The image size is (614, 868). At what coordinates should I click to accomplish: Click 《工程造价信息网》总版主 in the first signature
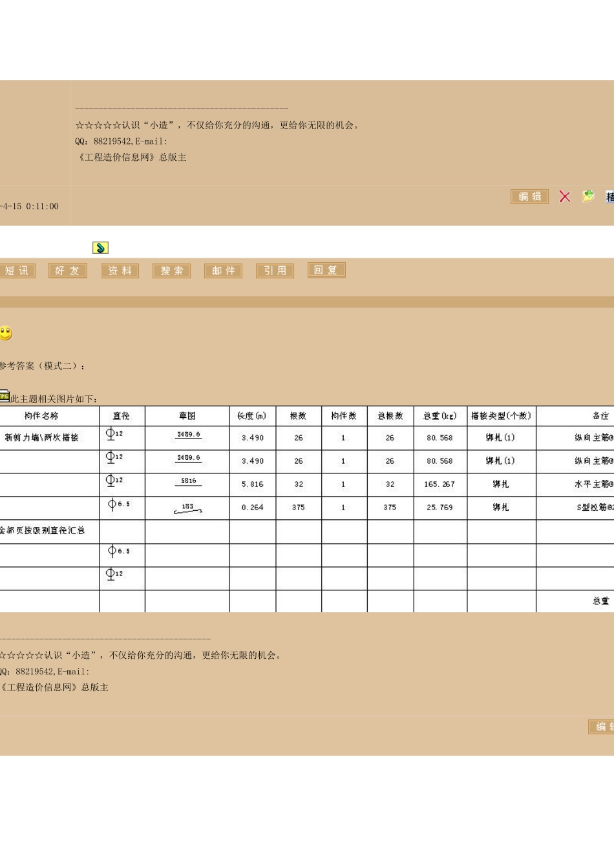pyautogui.click(x=131, y=158)
